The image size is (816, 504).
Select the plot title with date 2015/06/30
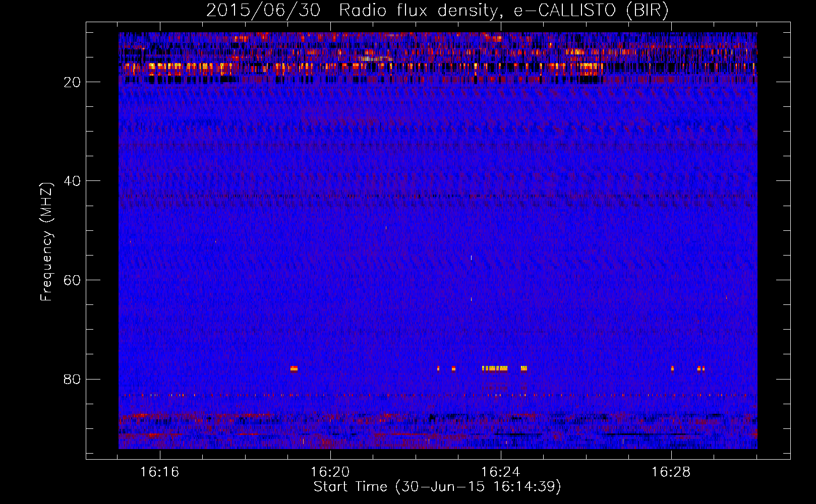pos(437,11)
